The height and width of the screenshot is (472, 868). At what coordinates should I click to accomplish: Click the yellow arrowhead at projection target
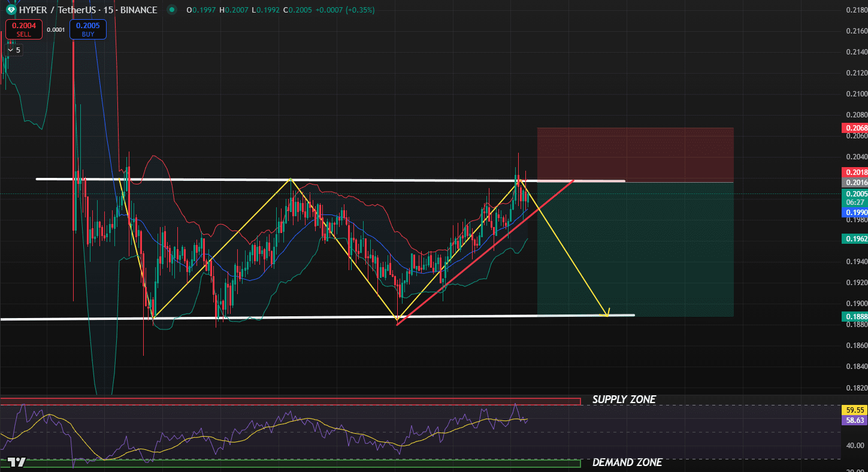click(x=607, y=313)
